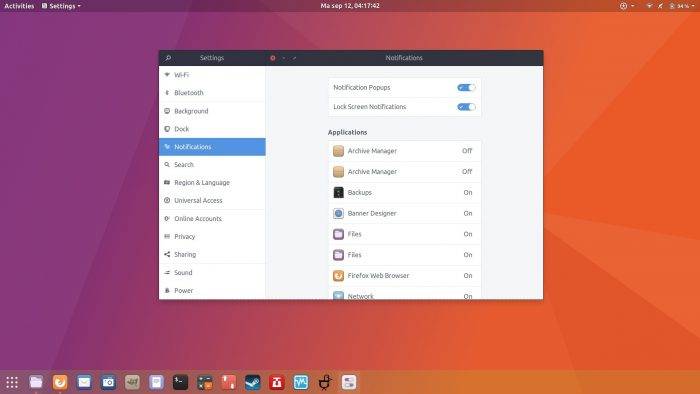Open first Files notification row
This screenshot has height=394, width=700.
click(x=404, y=234)
